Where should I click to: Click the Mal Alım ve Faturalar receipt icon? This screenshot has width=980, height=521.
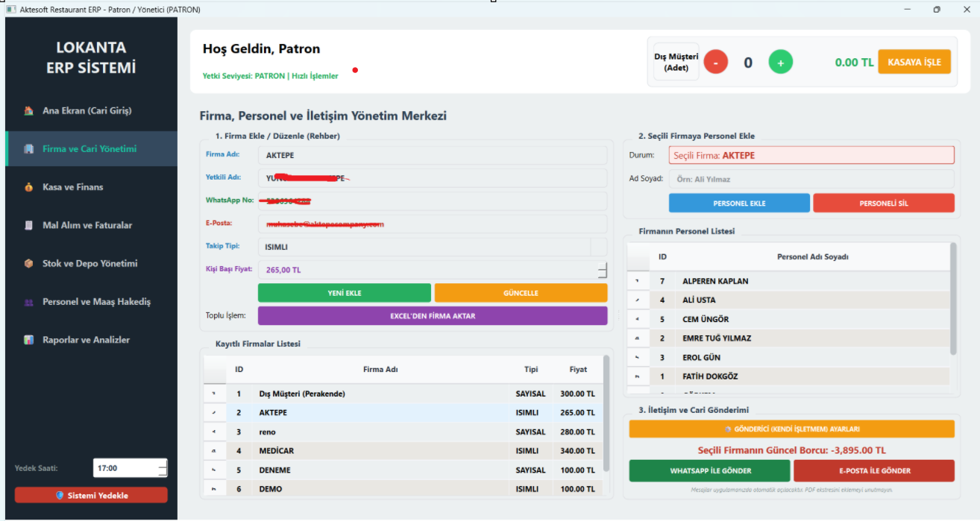[x=28, y=225]
